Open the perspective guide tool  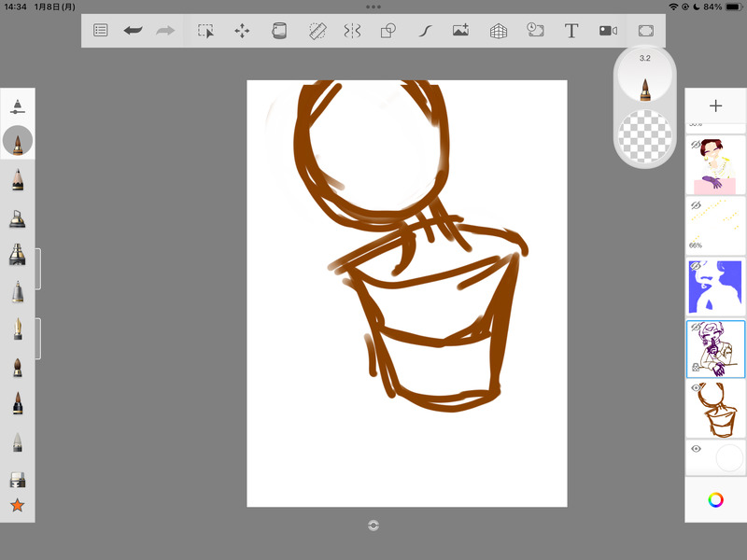499,31
